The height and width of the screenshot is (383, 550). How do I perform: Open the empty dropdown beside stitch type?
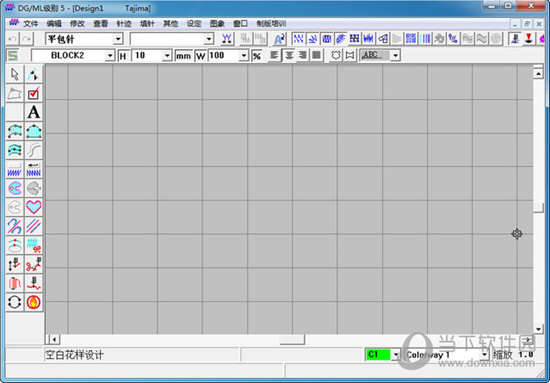tap(209, 39)
